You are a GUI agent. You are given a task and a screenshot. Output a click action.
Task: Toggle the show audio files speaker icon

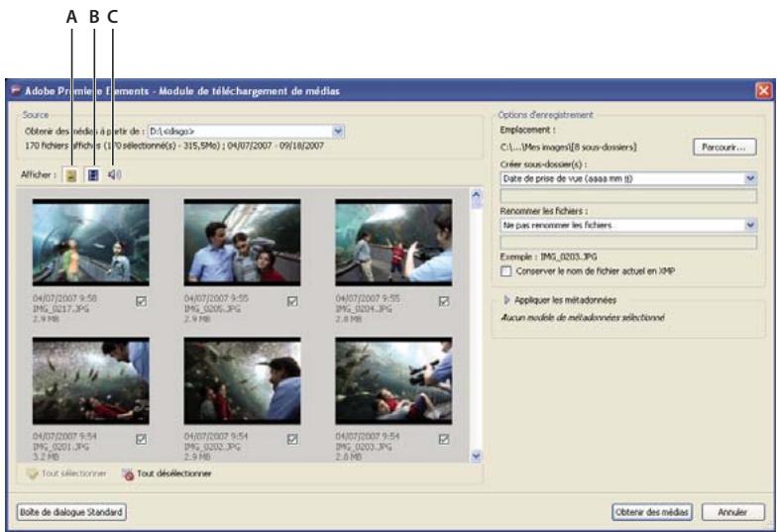click(115, 174)
